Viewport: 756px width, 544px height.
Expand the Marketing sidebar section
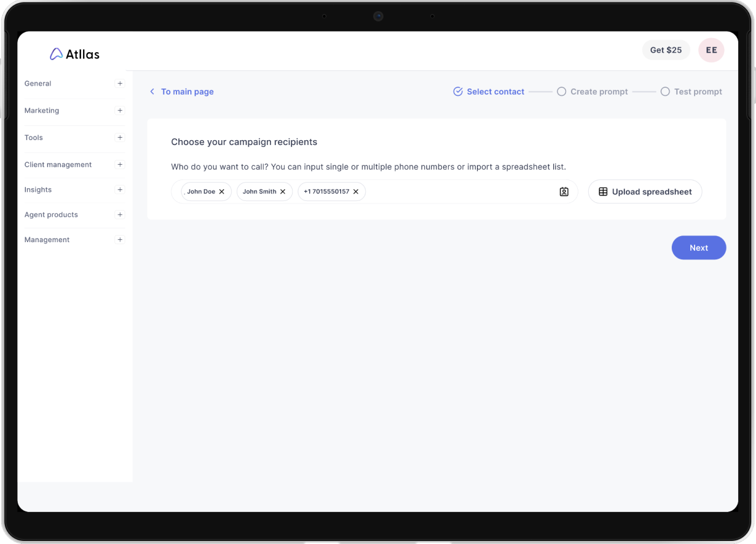tap(120, 111)
